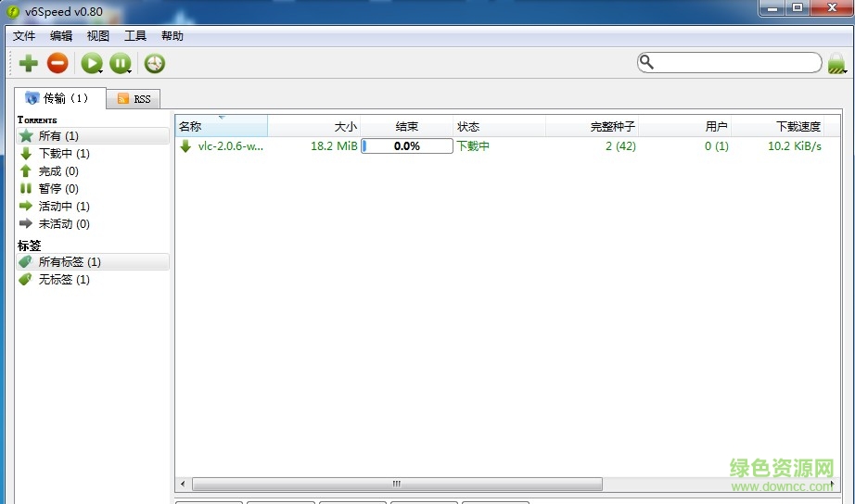855x504 pixels.
Task: Select 所有 (1) filter
Action: 93,135
